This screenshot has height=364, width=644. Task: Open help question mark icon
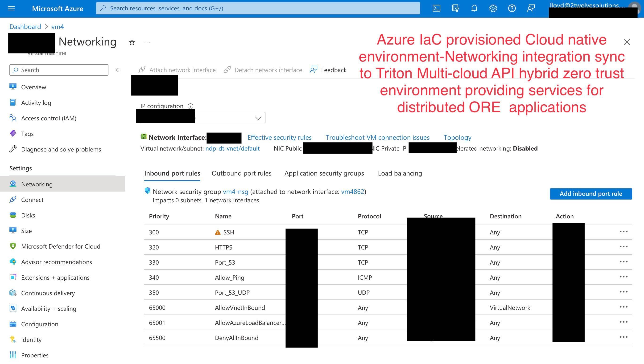tap(512, 8)
